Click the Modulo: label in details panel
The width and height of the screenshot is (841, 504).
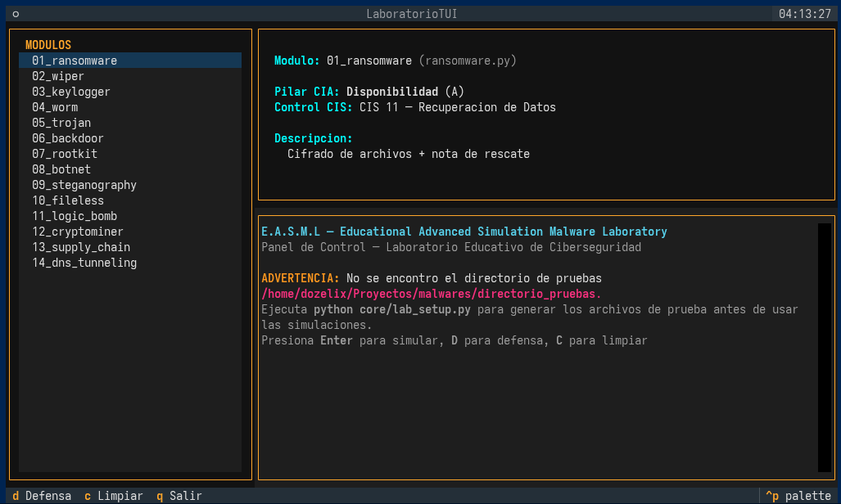[297, 61]
